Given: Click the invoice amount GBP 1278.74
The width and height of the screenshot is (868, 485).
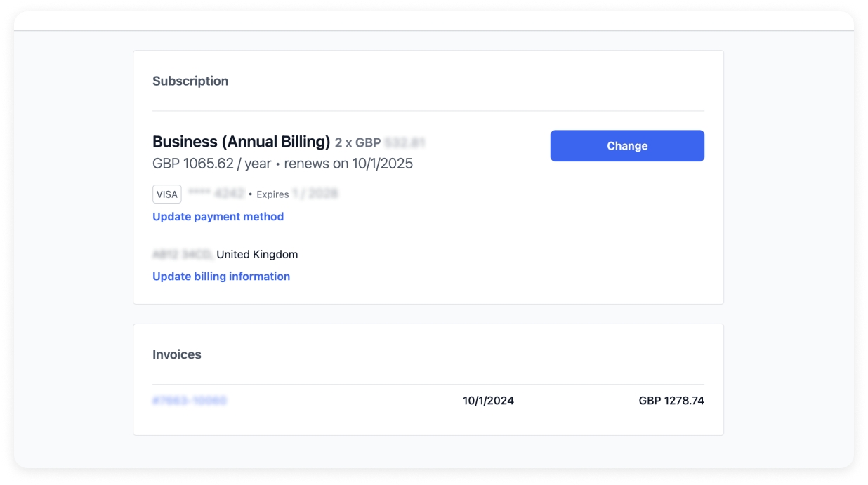Looking at the screenshot, I should click(671, 401).
